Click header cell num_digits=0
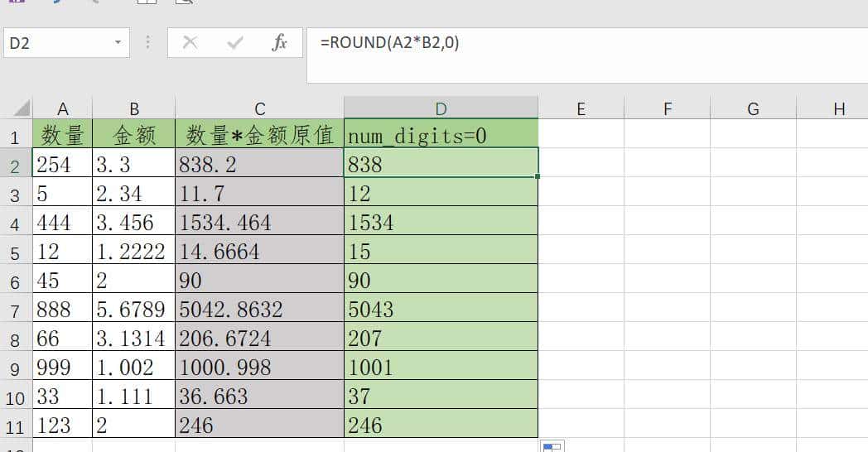The height and width of the screenshot is (452, 868). (x=441, y=134)
